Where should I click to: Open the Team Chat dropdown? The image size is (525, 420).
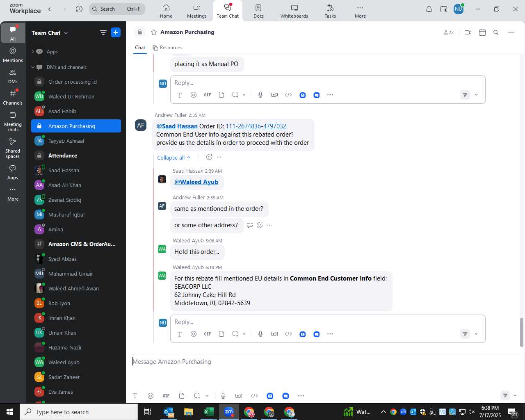point(50,33)
